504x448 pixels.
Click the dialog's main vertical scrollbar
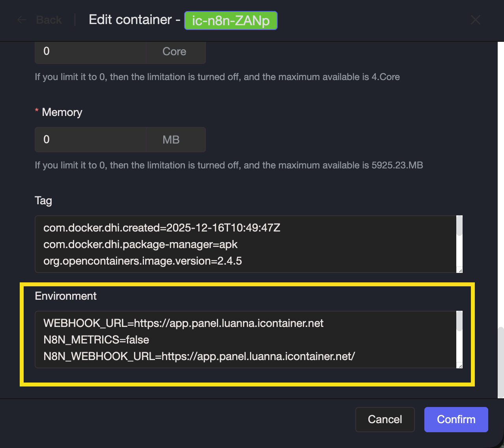pyautogui.click(x=501, y=362)
